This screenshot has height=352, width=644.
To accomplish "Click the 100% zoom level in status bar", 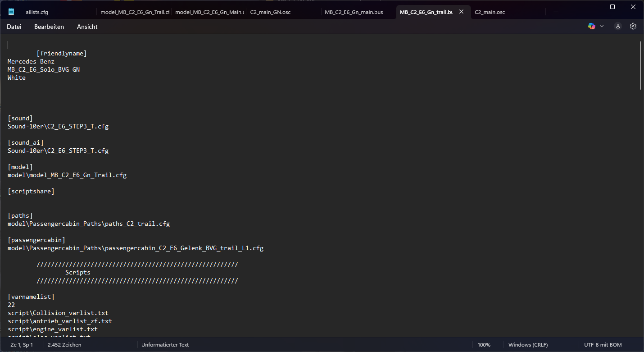I will pos(484,345).
